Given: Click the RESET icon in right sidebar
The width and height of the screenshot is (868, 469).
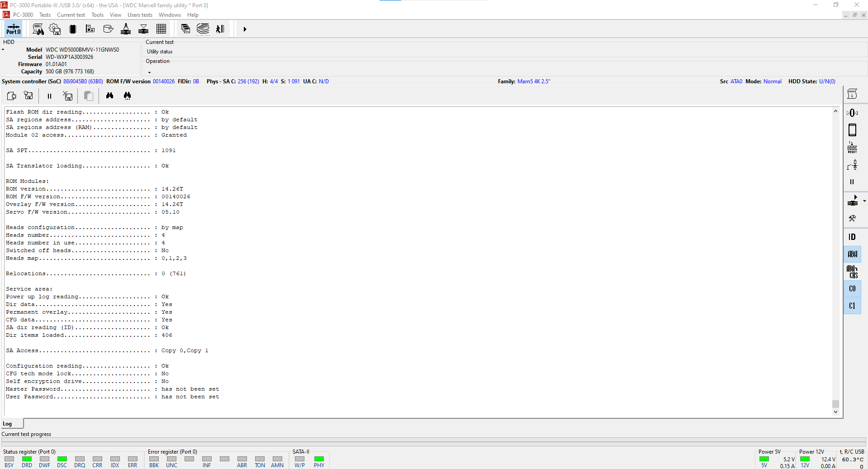Looking at the screenshot, I should pyautogui.click(x=852, y=148).
